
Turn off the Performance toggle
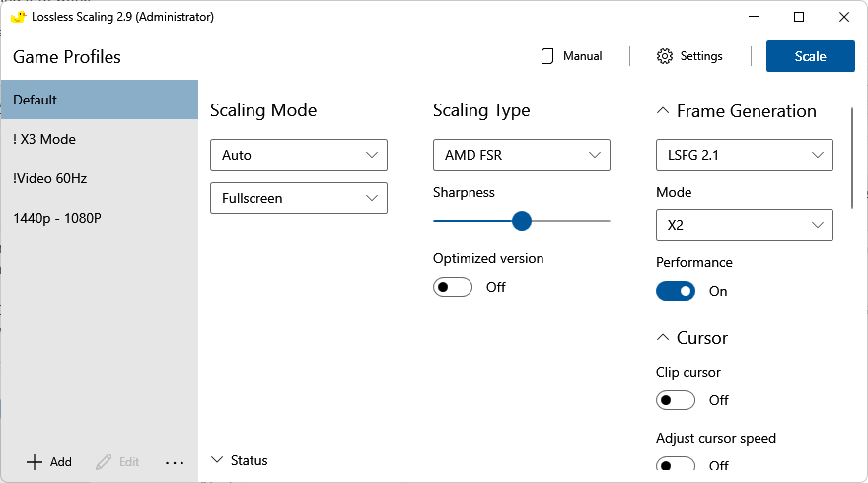coord(676,291)
